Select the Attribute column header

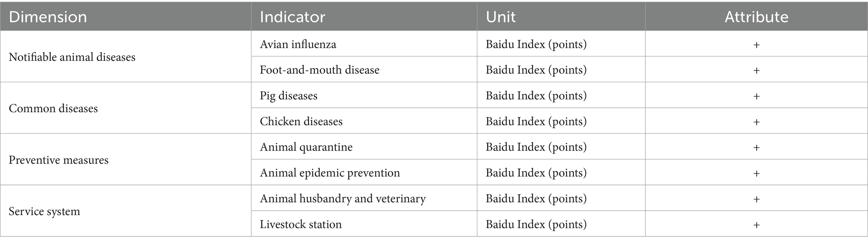point(756,17)
